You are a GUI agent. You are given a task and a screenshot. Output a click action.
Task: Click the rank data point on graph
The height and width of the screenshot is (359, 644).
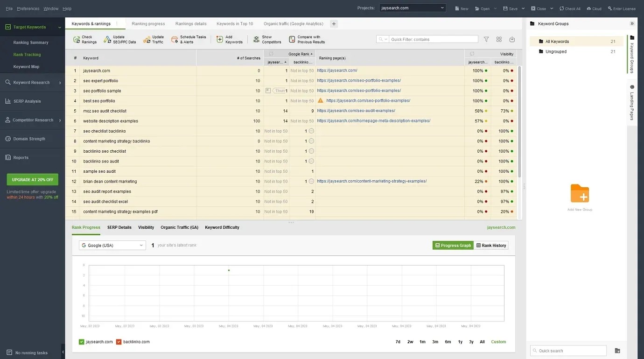coord(229,270)
